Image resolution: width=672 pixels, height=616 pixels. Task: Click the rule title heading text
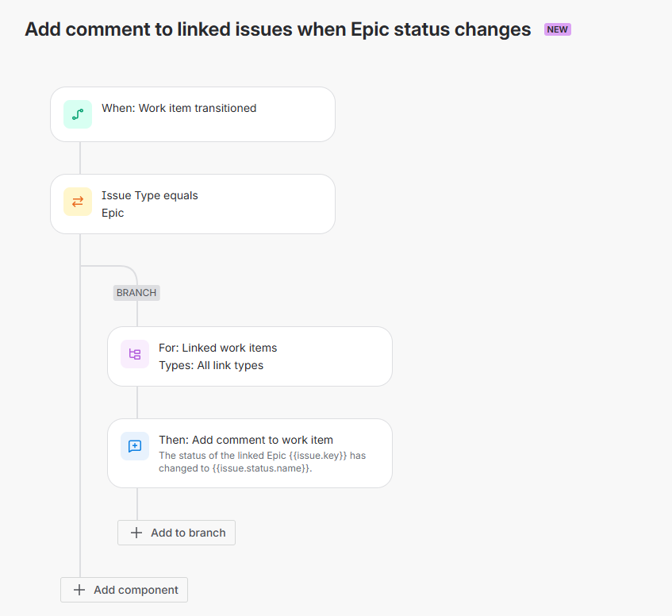tap(278, 29)
